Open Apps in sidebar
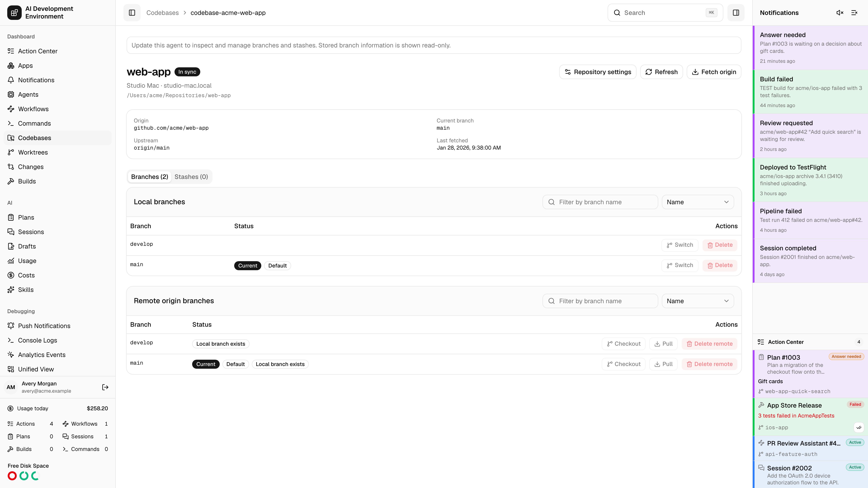 [58, 66]
